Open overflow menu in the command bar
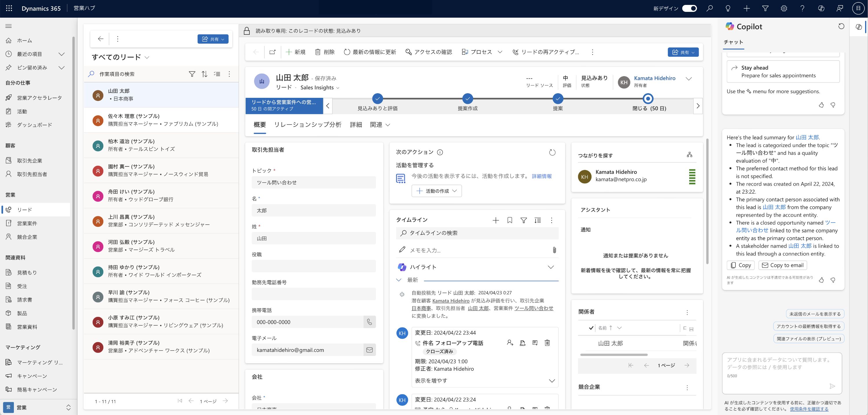The width and height of the screenshot is (868, 415). 592,52
